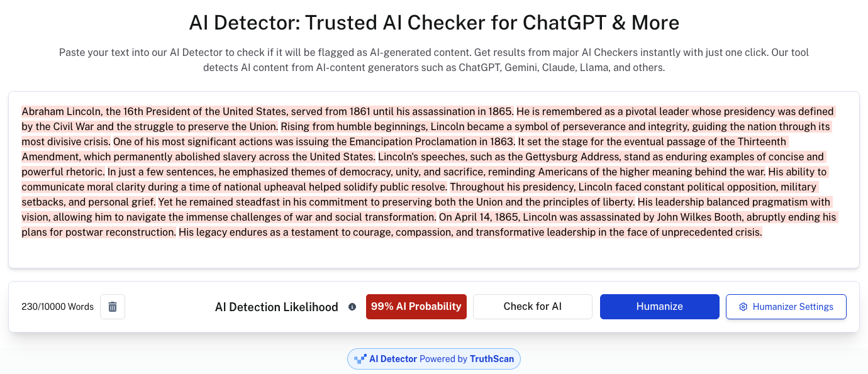Click empty space at bottom of text area
The width and height of the screenshot is (868, 374).
(433, 255)
